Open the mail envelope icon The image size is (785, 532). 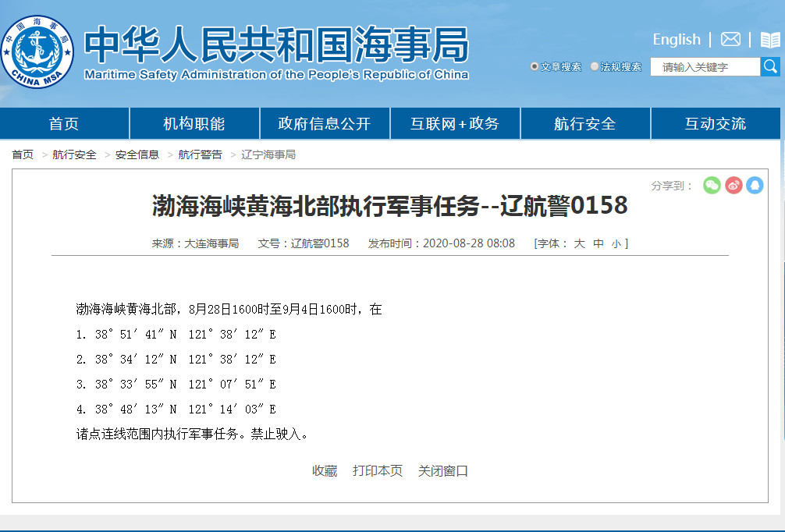tap(730, 40)
